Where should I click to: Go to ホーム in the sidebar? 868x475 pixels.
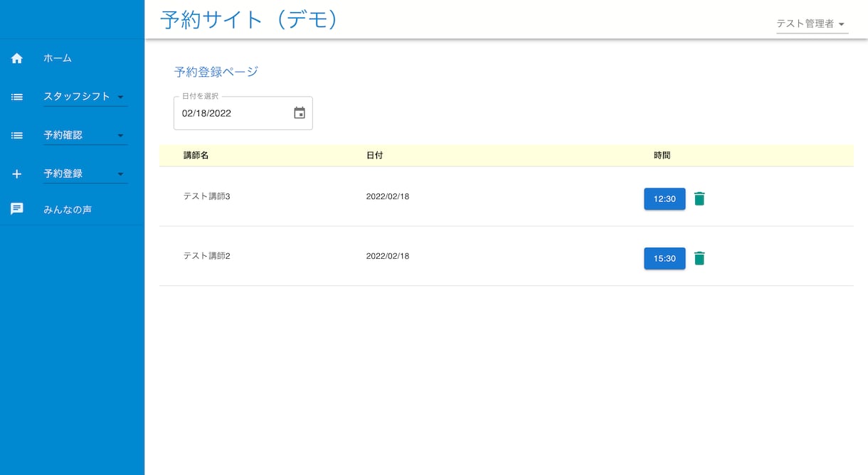click(x=58, y=58)
